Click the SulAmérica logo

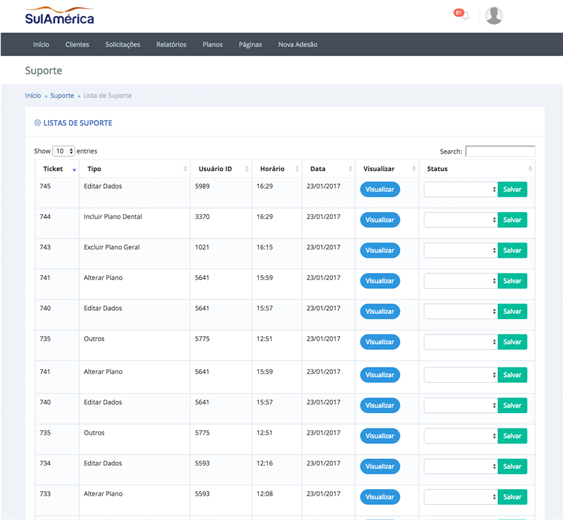(59, 16)
